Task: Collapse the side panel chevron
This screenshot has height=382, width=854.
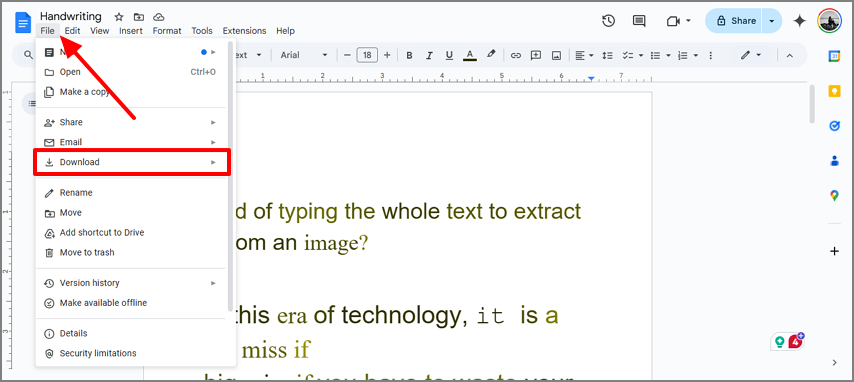Action: (x=834, y=362)
